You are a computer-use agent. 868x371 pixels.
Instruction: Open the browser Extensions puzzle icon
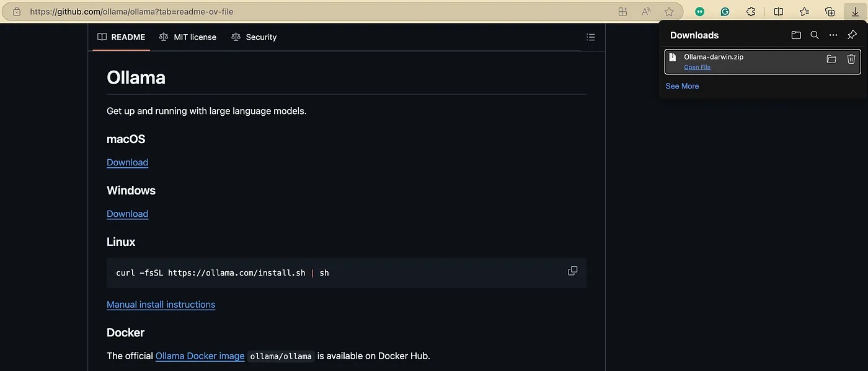click(x=751, y=12)
